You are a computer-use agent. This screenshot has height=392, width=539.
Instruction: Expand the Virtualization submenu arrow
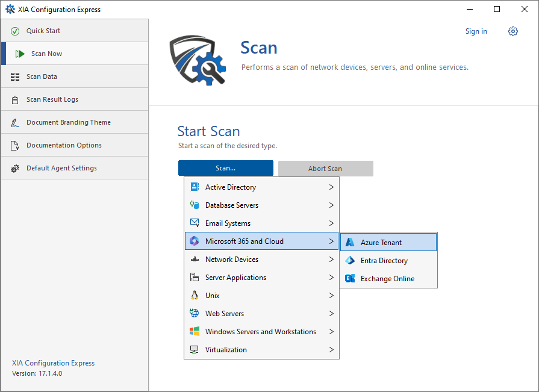pyautogui.click(x=331, y=350)
